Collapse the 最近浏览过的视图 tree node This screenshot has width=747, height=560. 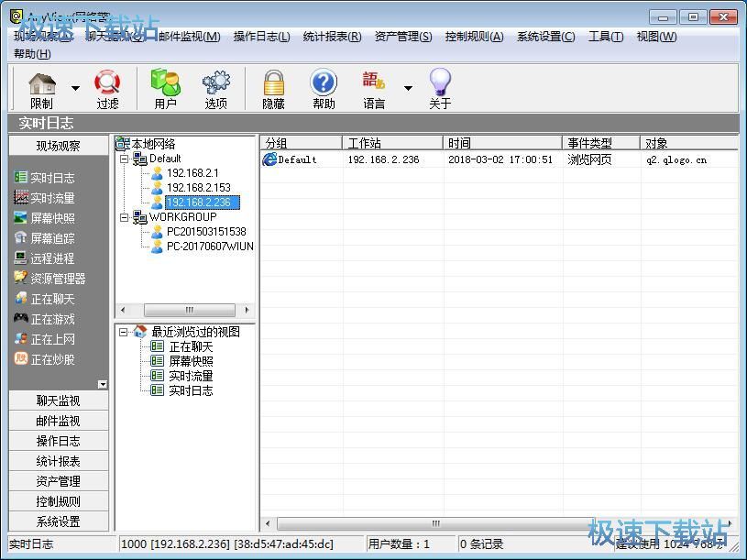pyautogui.click(x=124, y=332)
